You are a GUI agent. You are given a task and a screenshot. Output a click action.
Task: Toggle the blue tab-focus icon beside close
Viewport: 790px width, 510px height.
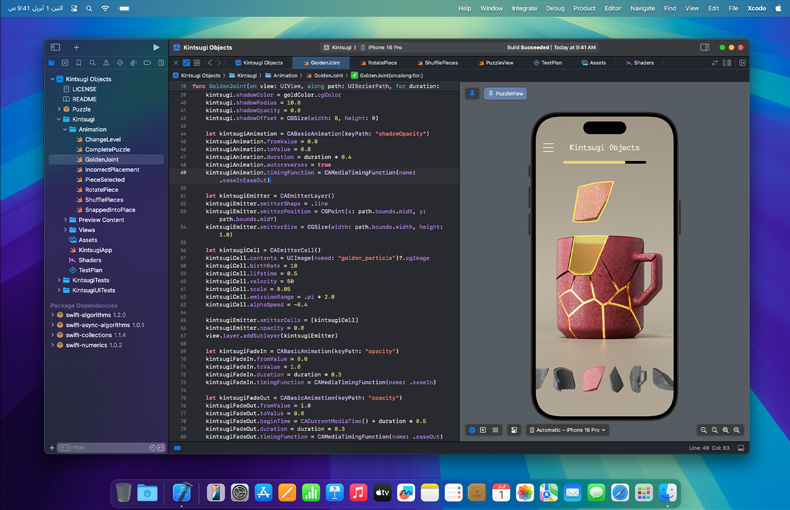186,63
